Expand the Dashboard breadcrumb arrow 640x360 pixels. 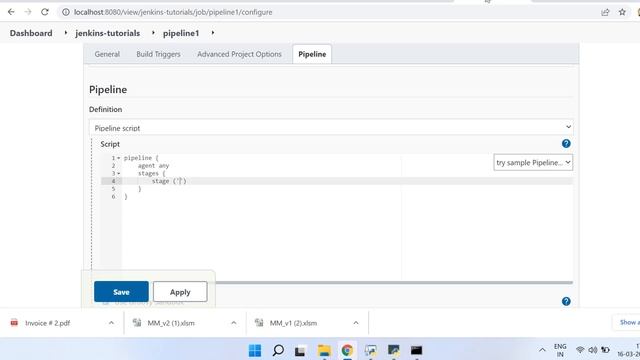[66, 33]
